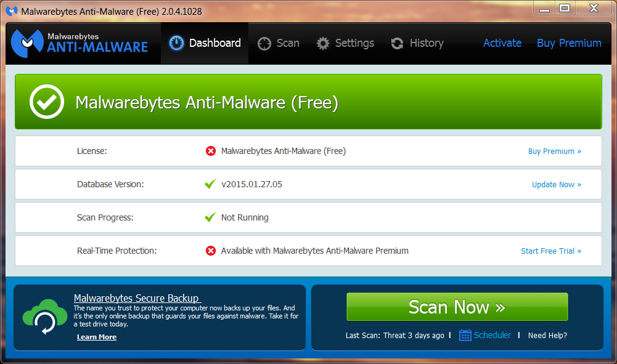The image size is (617, 364).
Task: Click the Not Running scan status text
Action: click(245, 217)
